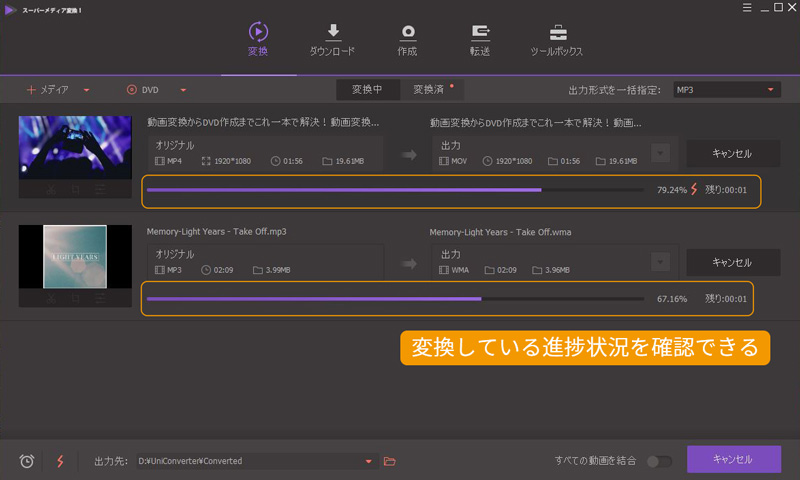Click the DVD load button
Screen dimensions: 800x480
142,90
